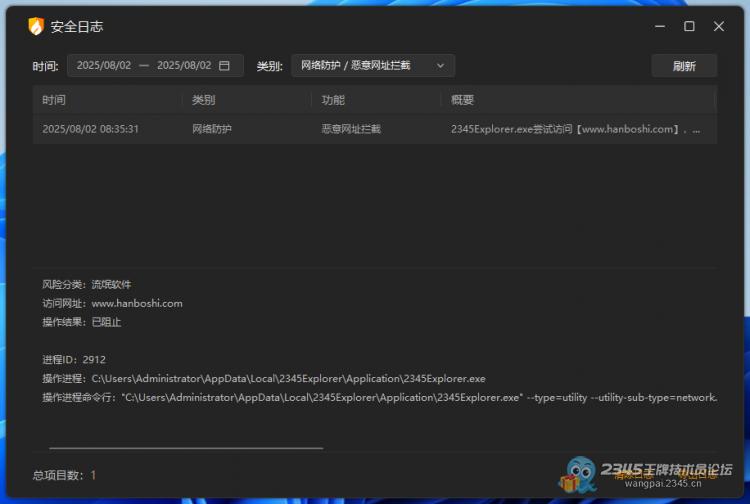The height and width of the screenshot is (504, 750).
Task: Click the horizontal scrollbar in details pane
Action: pos(186,448)
